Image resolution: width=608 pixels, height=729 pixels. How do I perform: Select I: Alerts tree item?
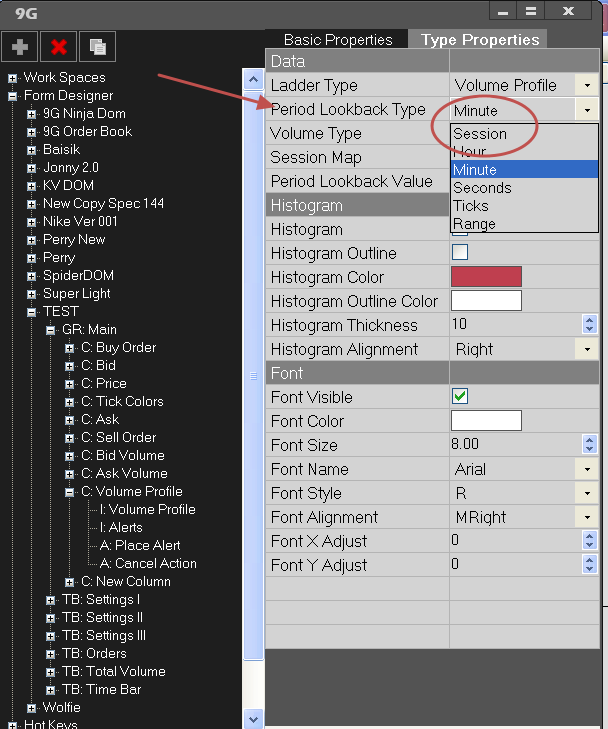(x=121, y=527)
